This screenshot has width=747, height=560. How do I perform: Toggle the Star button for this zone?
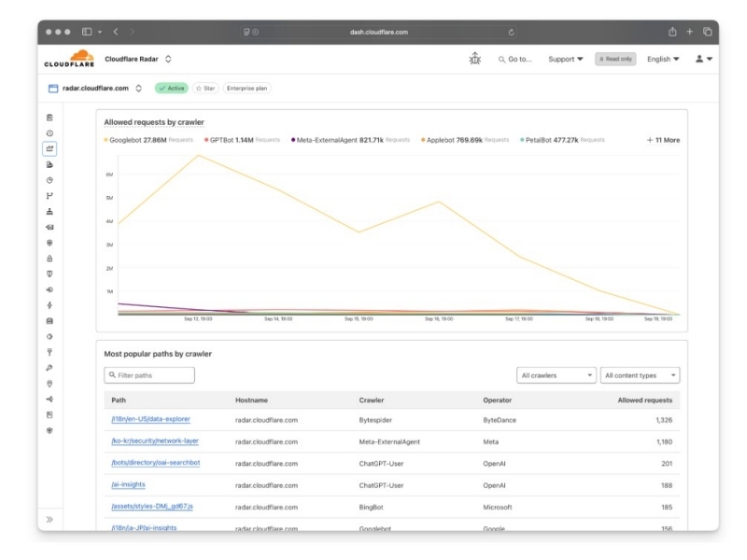pos(205,88)
